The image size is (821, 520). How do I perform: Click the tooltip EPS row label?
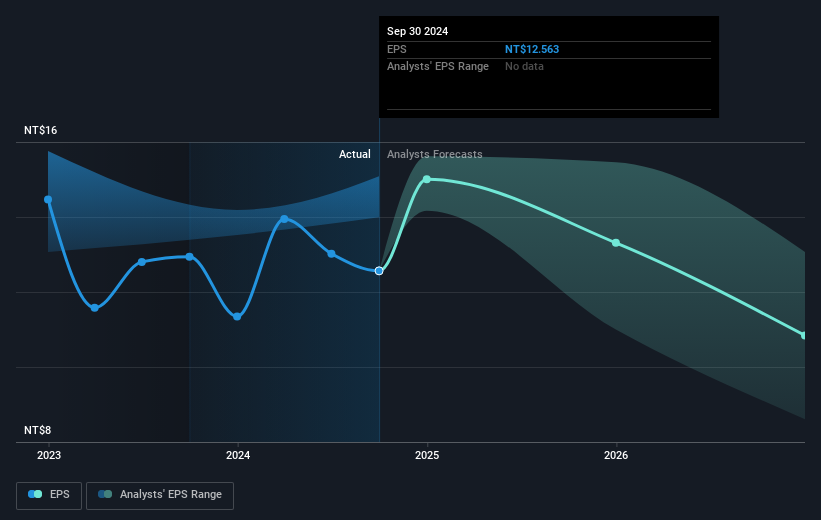click(396, 49)
